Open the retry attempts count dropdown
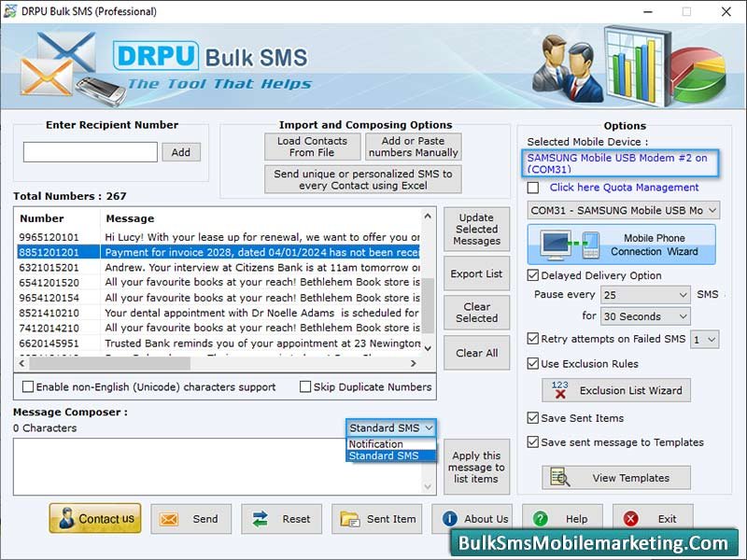Screen dimensions: 747x560 (x=705, y=340)
